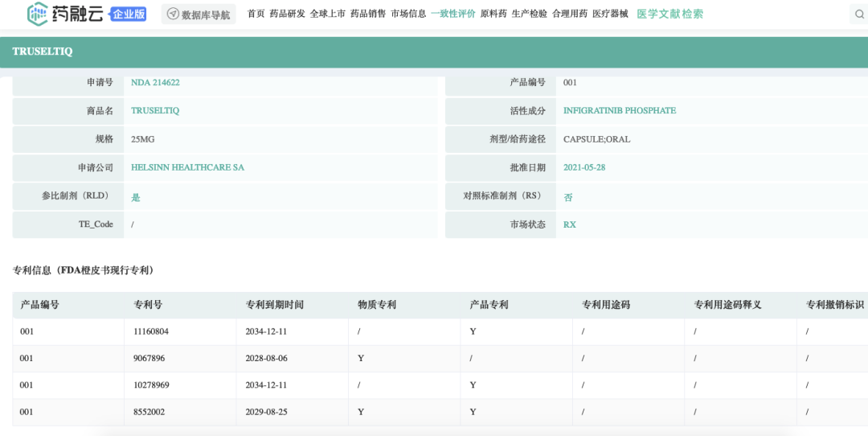This screenshot has height=436, width=868.
Task: Click the 药融云 logo icon
Action: point(38,14)
